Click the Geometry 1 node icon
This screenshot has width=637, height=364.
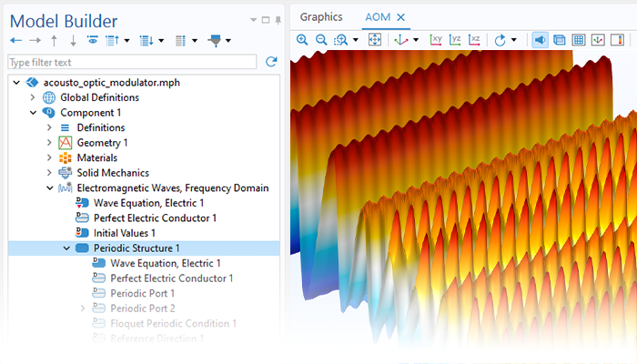(x=65, y=143)
